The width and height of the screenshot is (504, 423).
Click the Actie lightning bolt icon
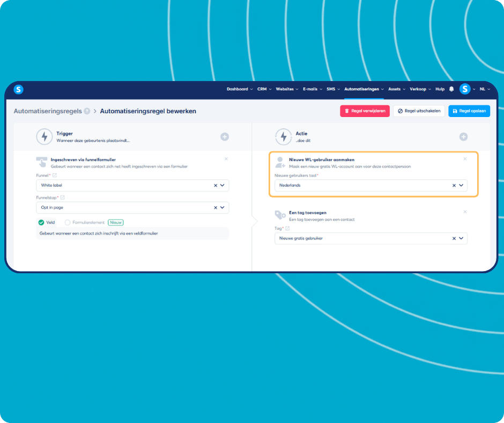coord(283,137)
